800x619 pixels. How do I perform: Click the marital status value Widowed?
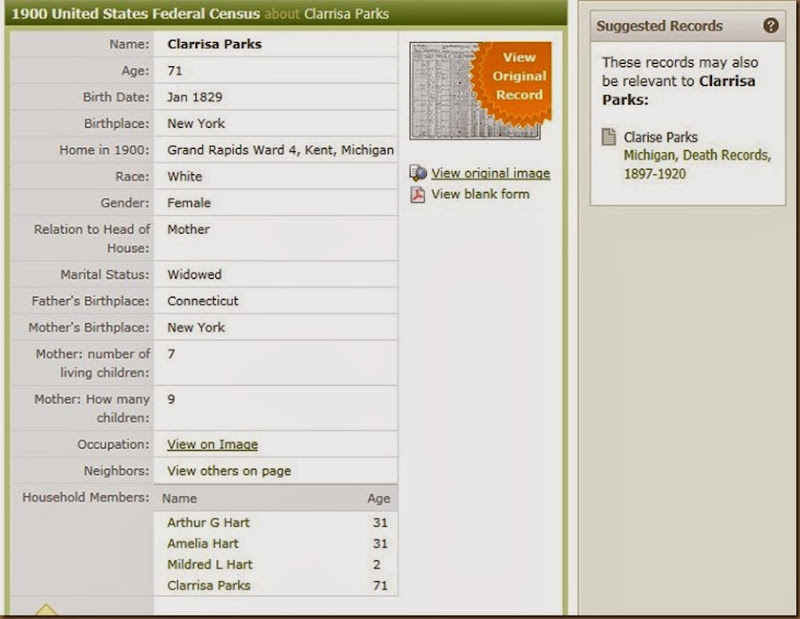coord(194,274)
